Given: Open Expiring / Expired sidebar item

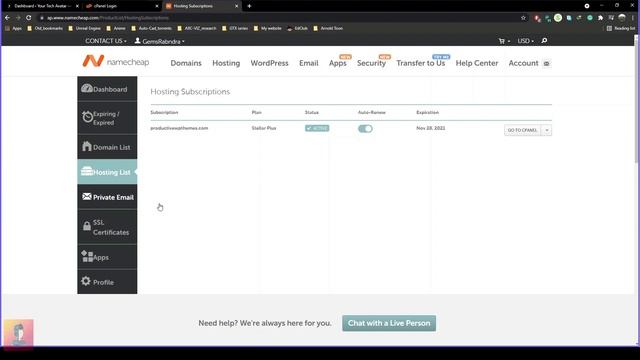Looking at the screenshot, I should click(107, 118).
